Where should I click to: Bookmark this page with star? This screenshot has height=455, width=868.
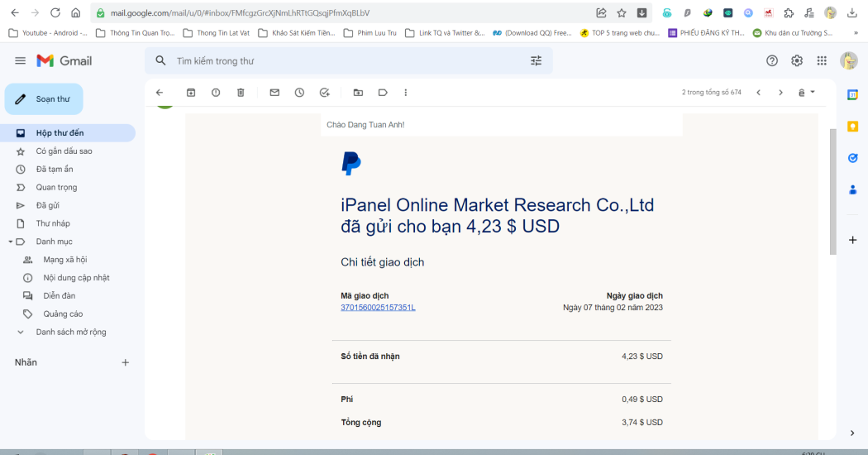(x=622, y=12)
